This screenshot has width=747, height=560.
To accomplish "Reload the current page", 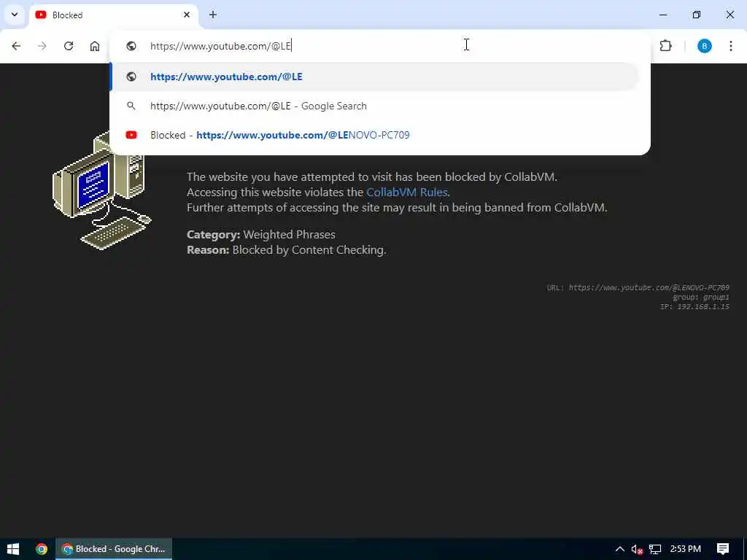I will click(69, 46).
